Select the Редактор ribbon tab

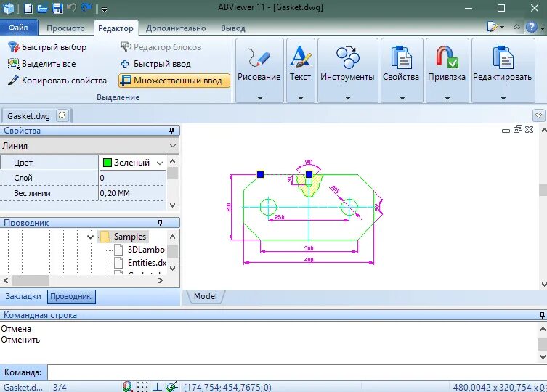coord(116,28)
